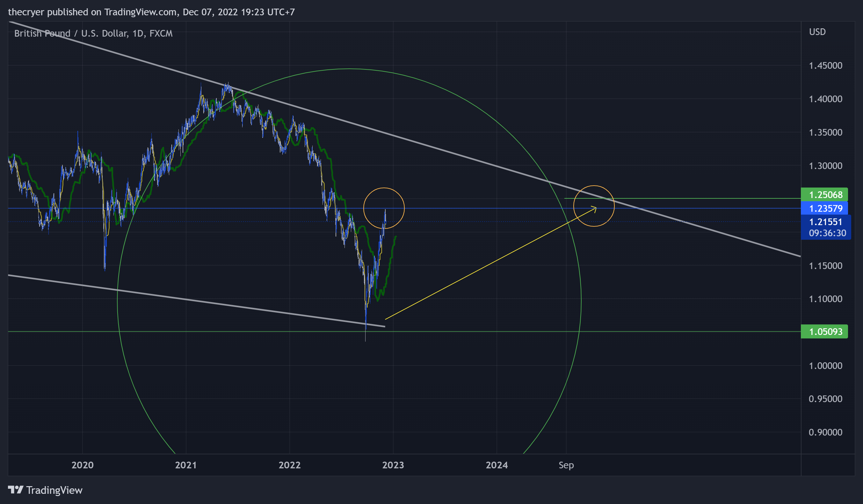Click the 1.00000 price axis value
Screen dimensions: 863x504
click(x=825, y=366)
